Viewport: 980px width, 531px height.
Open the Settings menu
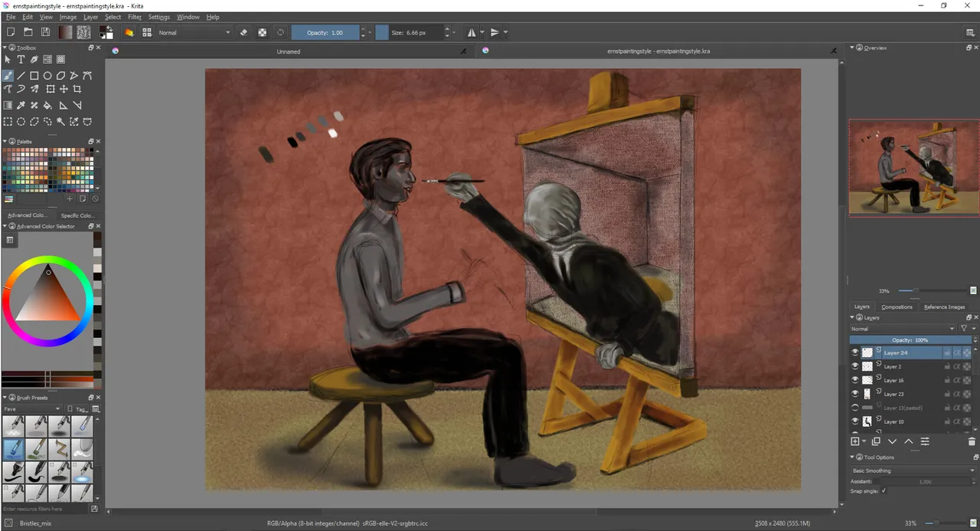[159, 17]
